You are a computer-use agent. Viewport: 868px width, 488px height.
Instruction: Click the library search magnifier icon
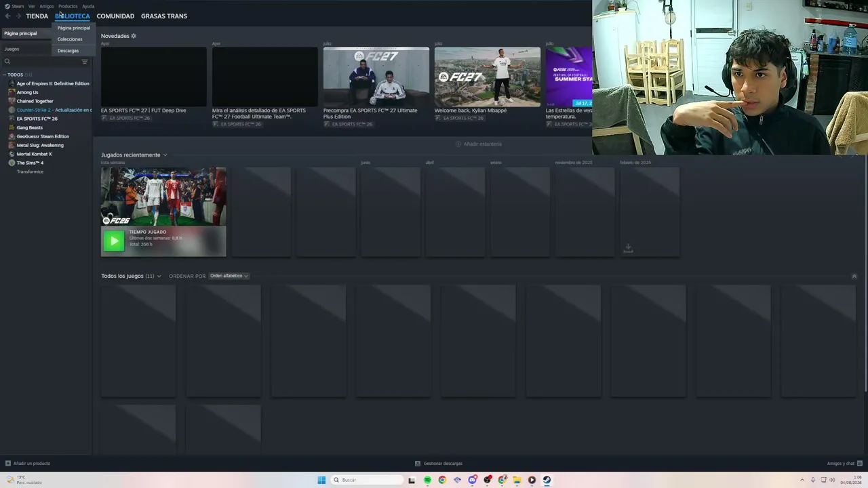[x=7, y=62]
